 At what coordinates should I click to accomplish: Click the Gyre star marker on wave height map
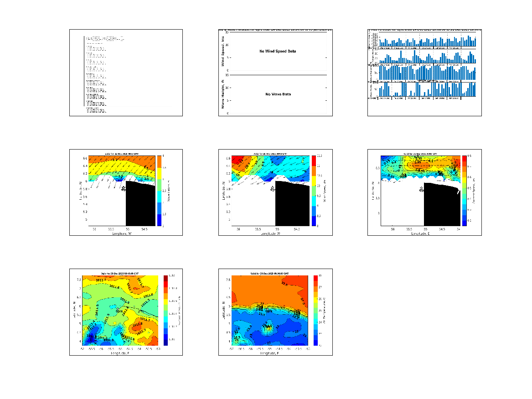click(x=123, y=187)
